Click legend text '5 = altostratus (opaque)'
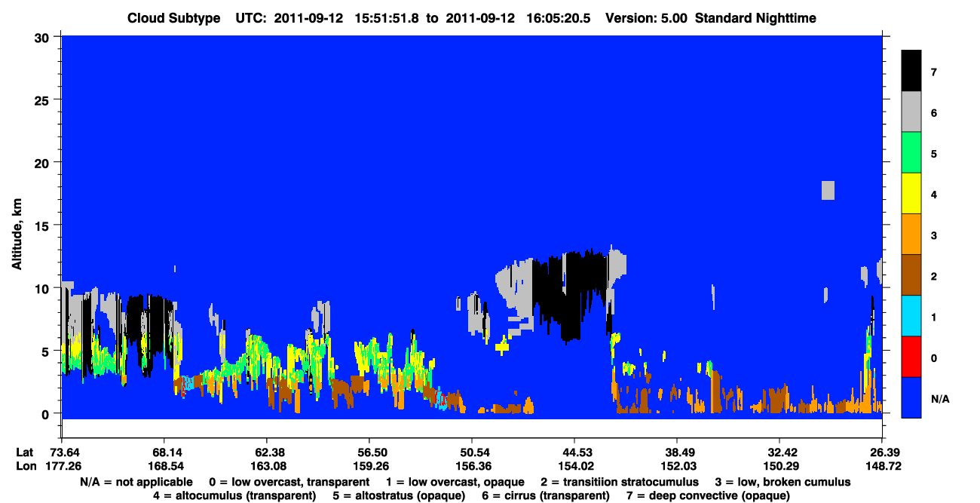 (x=397, y=496)
